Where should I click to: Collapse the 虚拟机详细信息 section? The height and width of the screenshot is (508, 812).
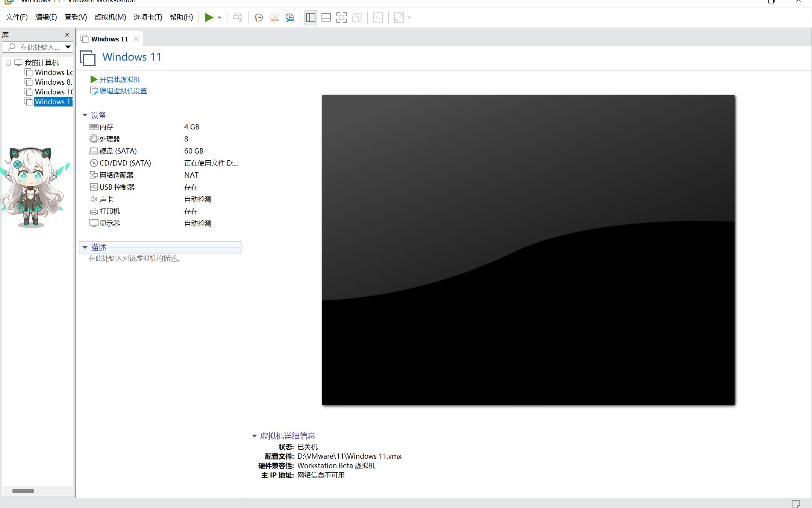coord(255,436)
